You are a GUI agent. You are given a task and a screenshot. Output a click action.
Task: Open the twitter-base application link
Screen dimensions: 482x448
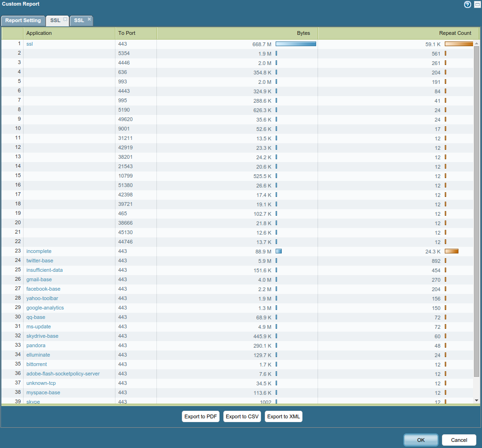point(40,261)
